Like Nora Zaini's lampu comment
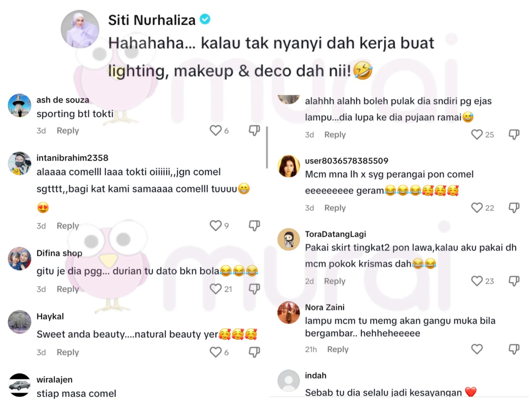Image resolution: width=532 pixels, height=400 pixels. tap(477, 349)
